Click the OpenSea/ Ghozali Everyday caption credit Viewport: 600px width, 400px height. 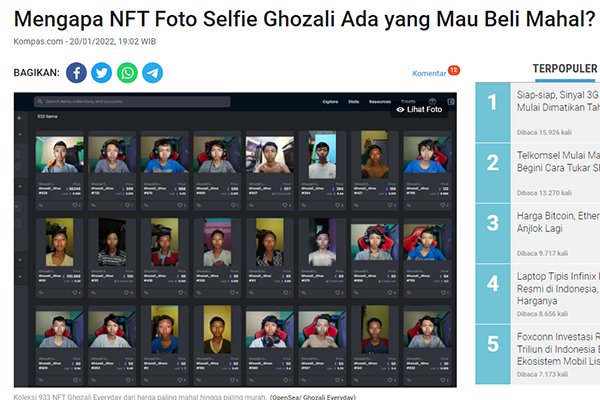313,397
